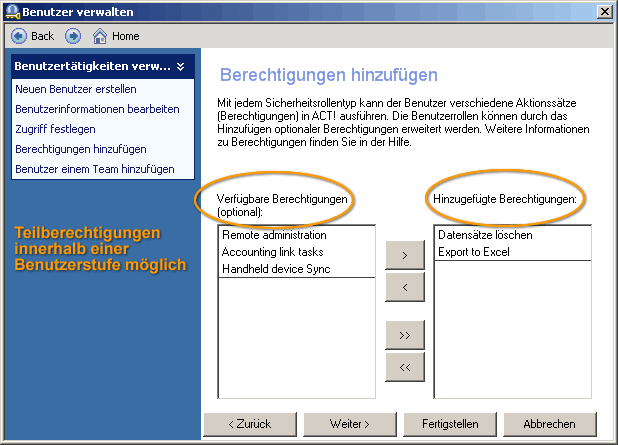
Task: Select Datensätze löschen in added list
Action: [x=485, y=235]
